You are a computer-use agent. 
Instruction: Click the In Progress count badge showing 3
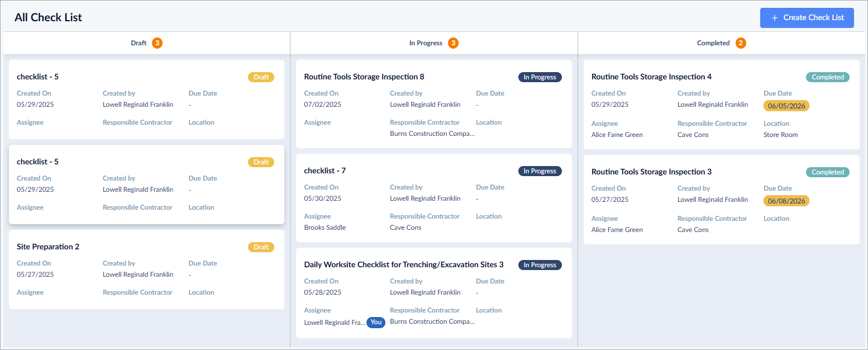coord(453,43)
